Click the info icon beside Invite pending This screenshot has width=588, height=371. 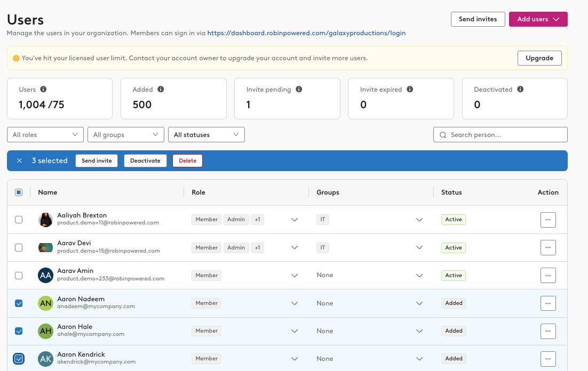click(299, 89)
